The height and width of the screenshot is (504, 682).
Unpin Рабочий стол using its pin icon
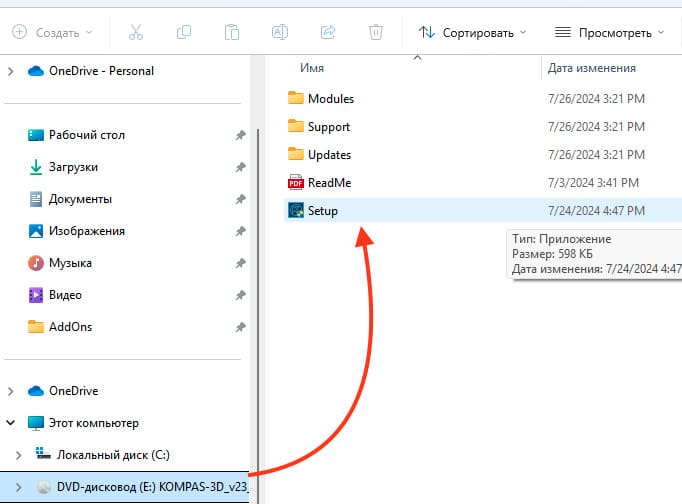241,135
